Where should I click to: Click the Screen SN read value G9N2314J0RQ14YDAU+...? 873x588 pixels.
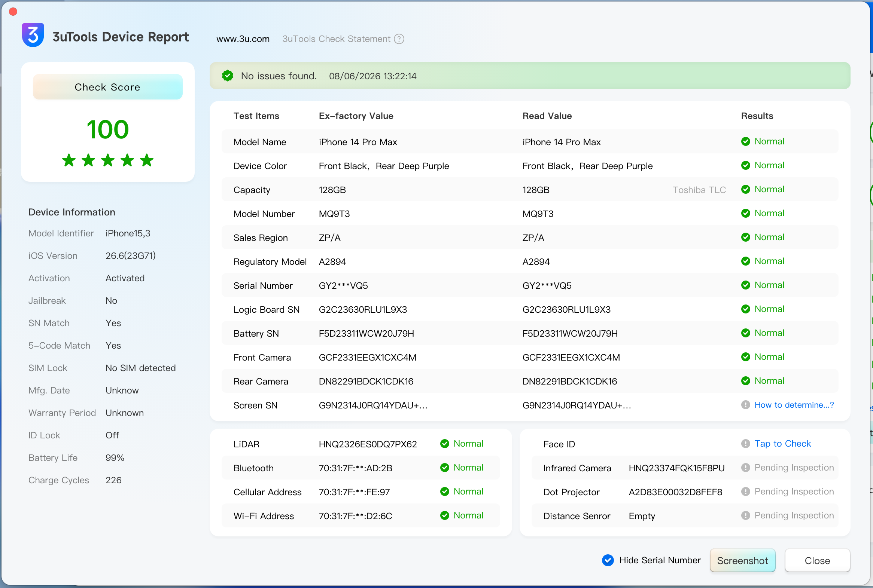577,405
